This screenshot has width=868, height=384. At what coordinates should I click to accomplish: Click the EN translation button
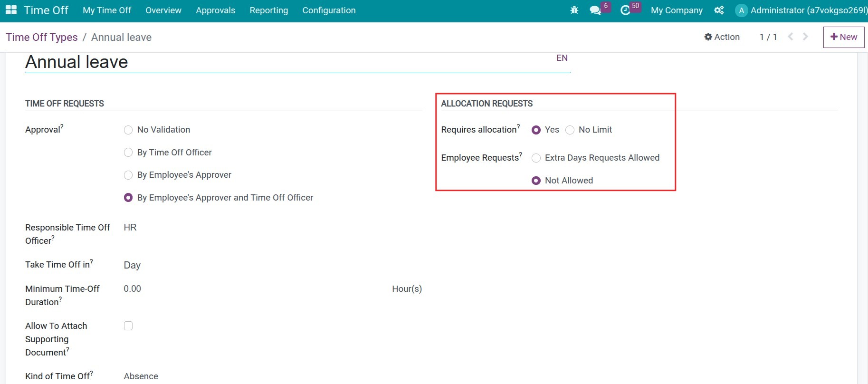pos(562,58)
